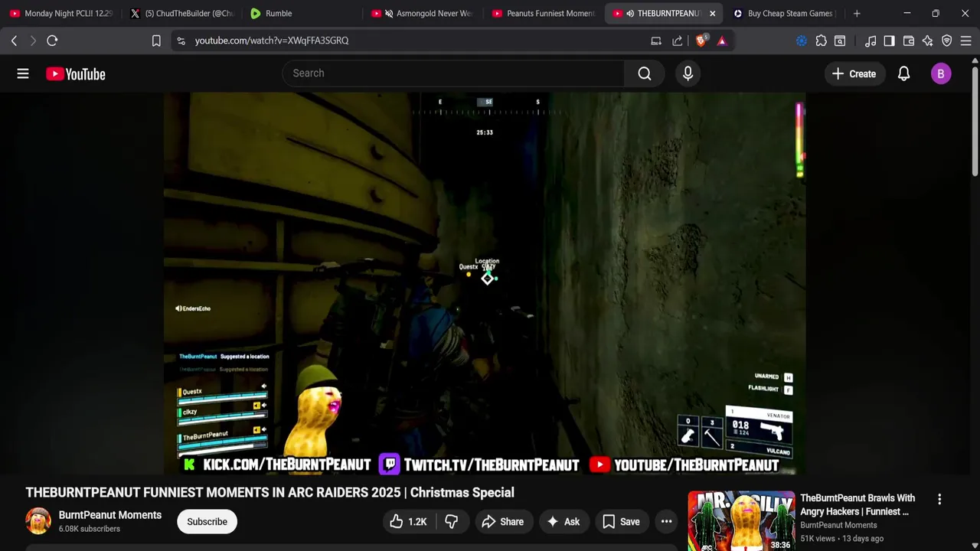Click the YouTube search magnifier button

[x=645, y=73]
